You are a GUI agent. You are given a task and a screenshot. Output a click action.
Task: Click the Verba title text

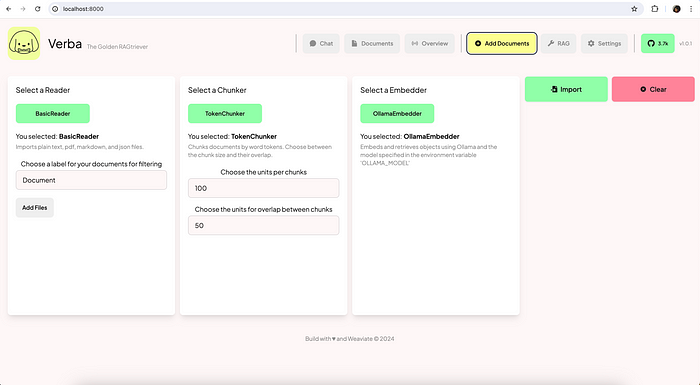(x=65, y=44)
